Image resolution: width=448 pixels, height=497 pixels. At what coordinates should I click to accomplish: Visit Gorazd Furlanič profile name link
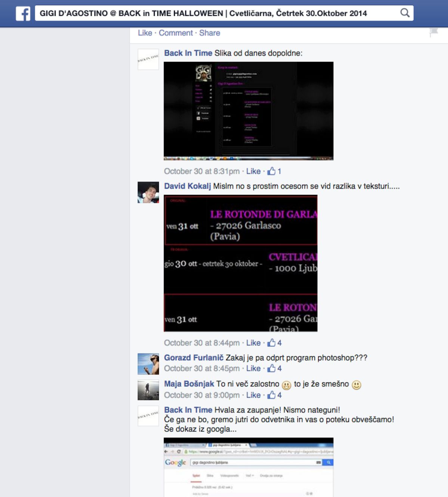pyautogui.click(x=194, y=358)
